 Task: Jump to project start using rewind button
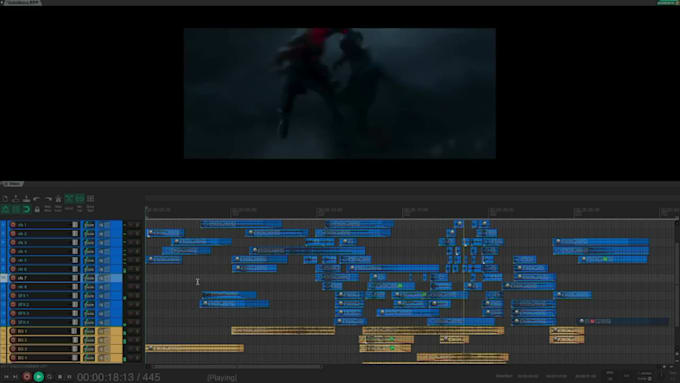[x=6, y=377]
